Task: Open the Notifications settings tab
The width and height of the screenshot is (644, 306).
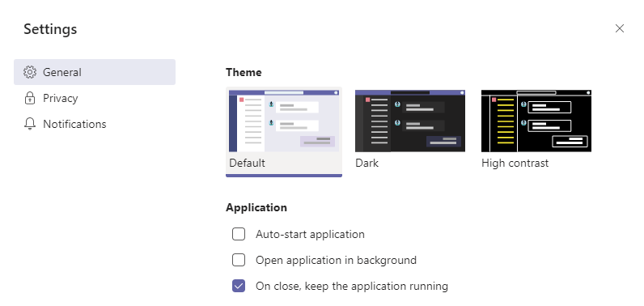Action: coord(95,124)
